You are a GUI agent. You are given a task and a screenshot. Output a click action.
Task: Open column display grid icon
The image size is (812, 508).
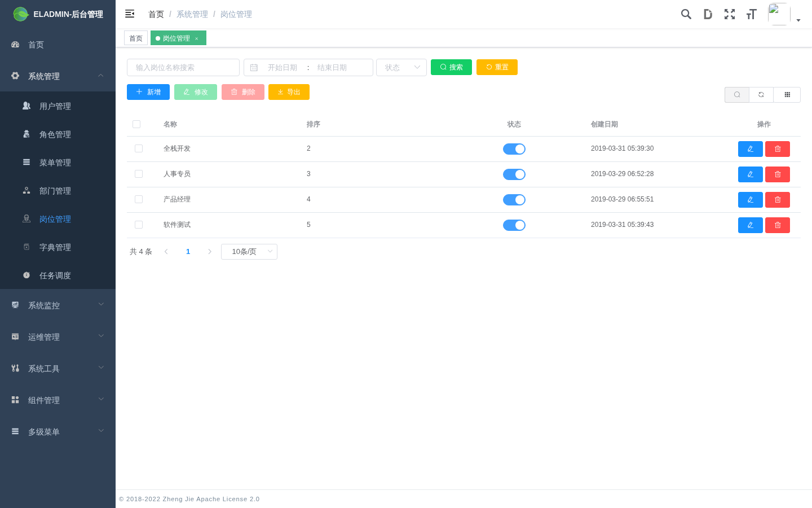click(787, 95)
